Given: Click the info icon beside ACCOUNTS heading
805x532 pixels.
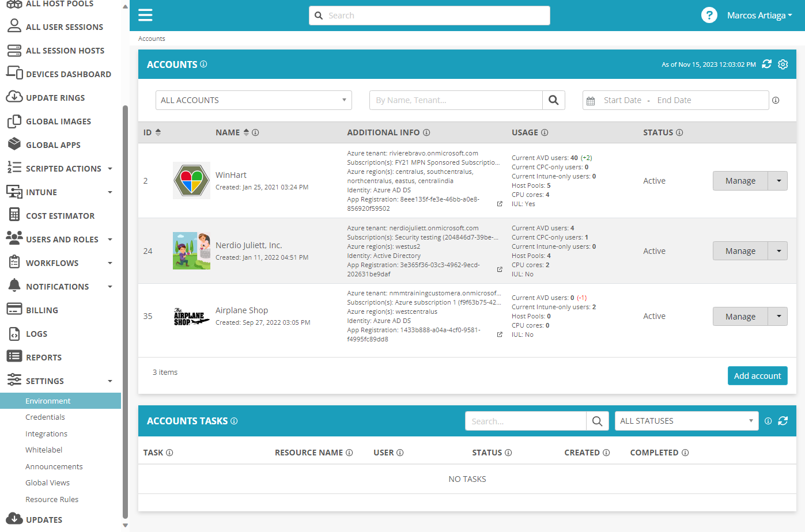Looking at the screenshot, I should pyautogui.click(x=203, y=64).
